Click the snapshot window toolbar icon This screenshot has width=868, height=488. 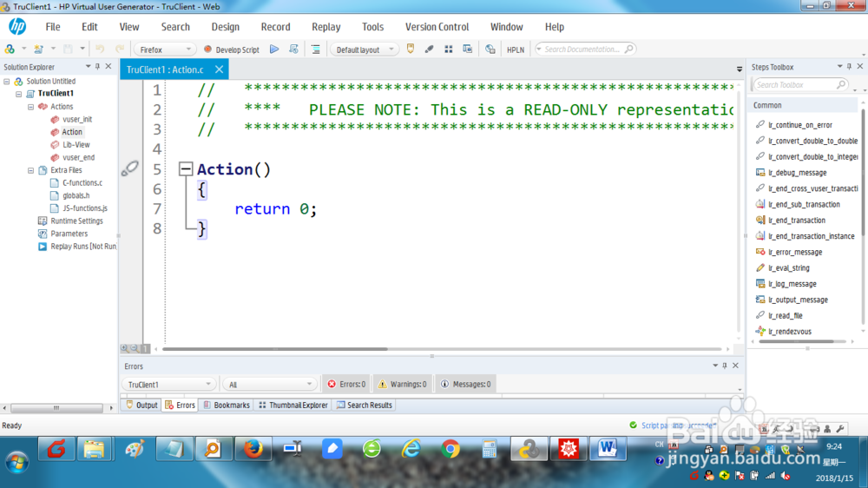468,49
